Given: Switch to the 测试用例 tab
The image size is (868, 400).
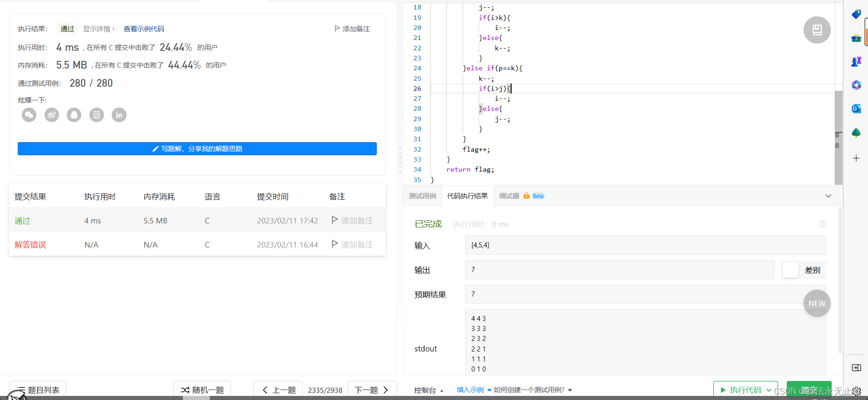Looking at the screenshot, I should pyautogui.click(x=422, y=196).
